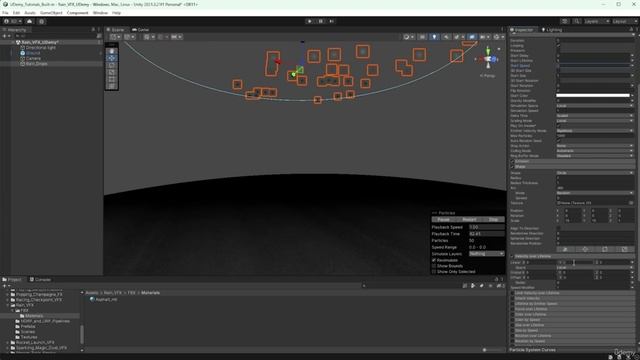This screenshot has width=640, height=360.
Task: Toggle the Auto Random Seed checkbox
Action: pyautogui.click(x=558, y=141)
